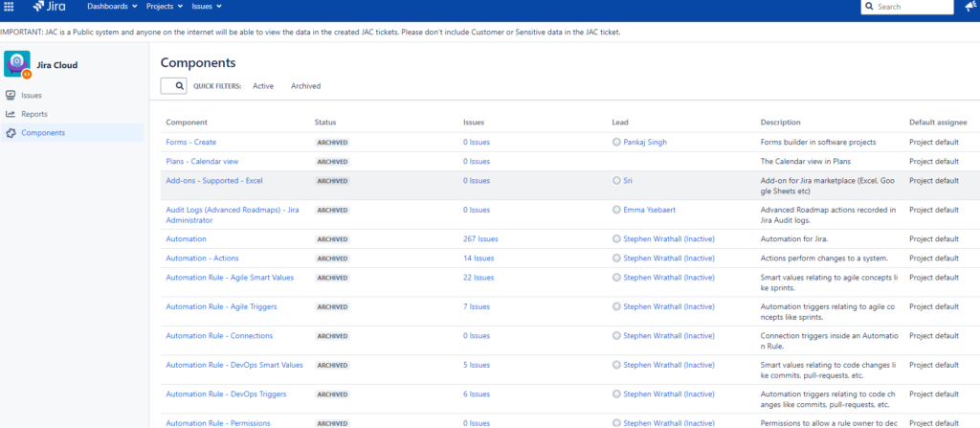The width and height of the screenshot is (980, 428).
Task: Open the Forms - Create component
Action: click(190, 142)
